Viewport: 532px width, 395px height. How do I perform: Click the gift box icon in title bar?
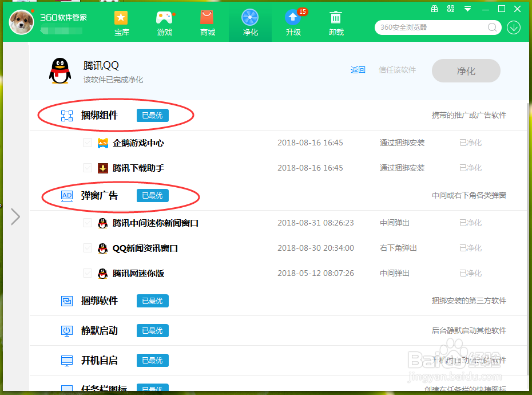(434, 9)
